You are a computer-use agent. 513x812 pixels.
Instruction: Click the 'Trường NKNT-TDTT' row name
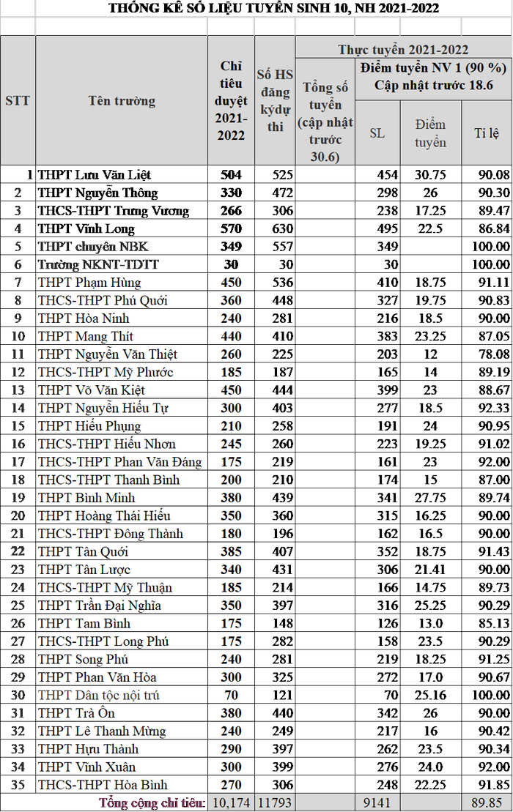[97, 264]
